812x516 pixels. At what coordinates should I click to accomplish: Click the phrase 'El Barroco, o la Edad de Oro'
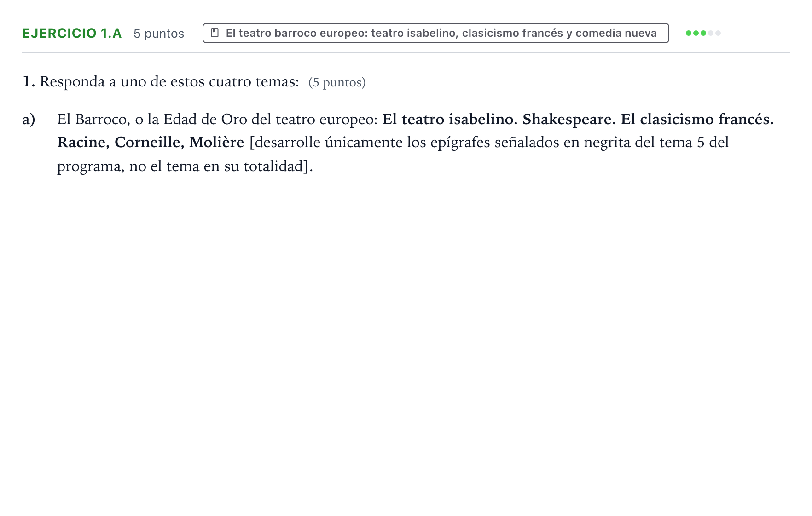pyautogui.click(x=152, y=119)
